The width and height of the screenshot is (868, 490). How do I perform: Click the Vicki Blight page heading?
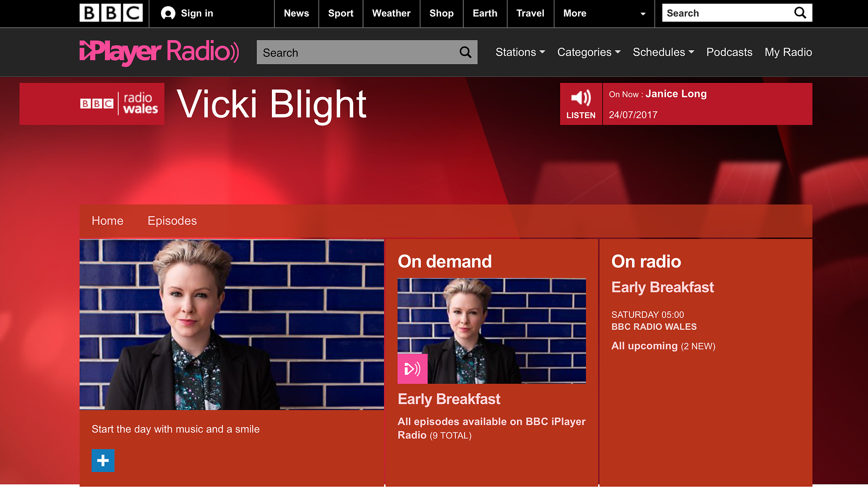click(x=272, y=105)
